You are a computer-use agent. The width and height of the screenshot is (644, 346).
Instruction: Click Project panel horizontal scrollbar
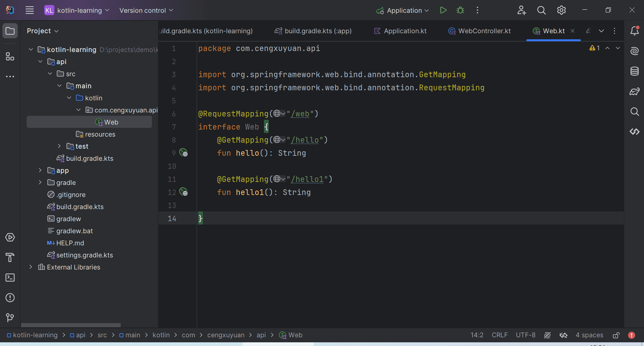71,325
